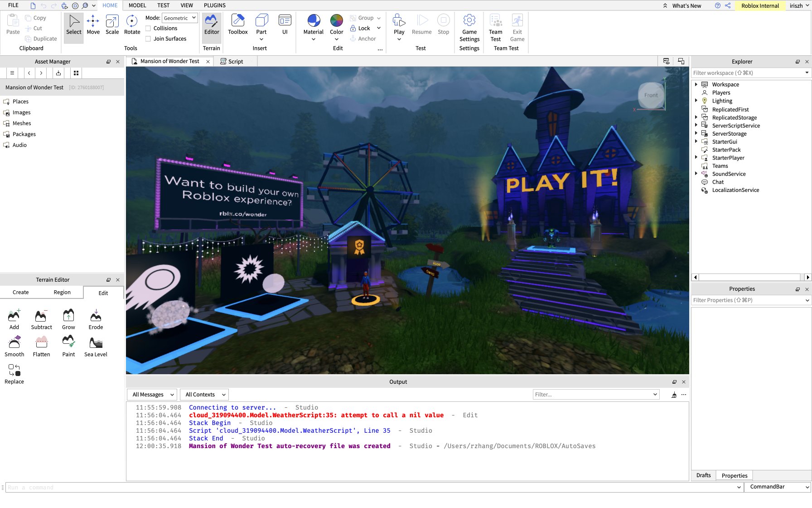Click the Roblox Internal button
The image size is (812, 508).
(760, 6)
